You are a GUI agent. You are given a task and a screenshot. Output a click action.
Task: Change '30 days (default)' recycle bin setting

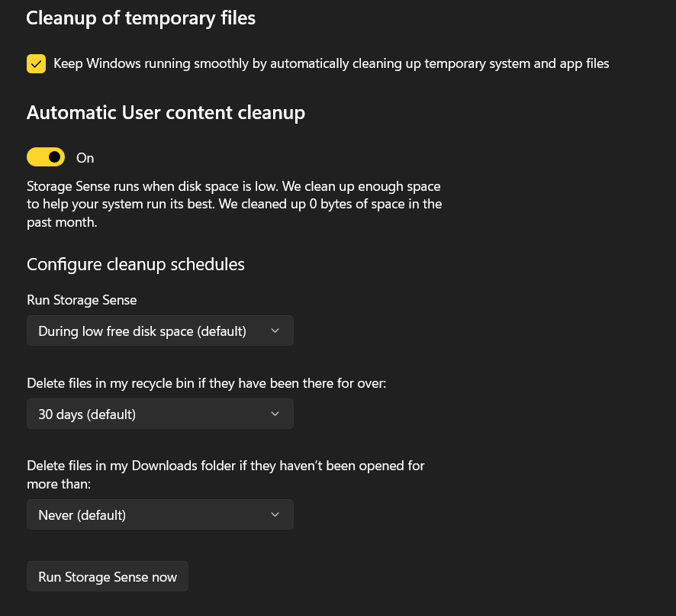click(x=160, y=414)
